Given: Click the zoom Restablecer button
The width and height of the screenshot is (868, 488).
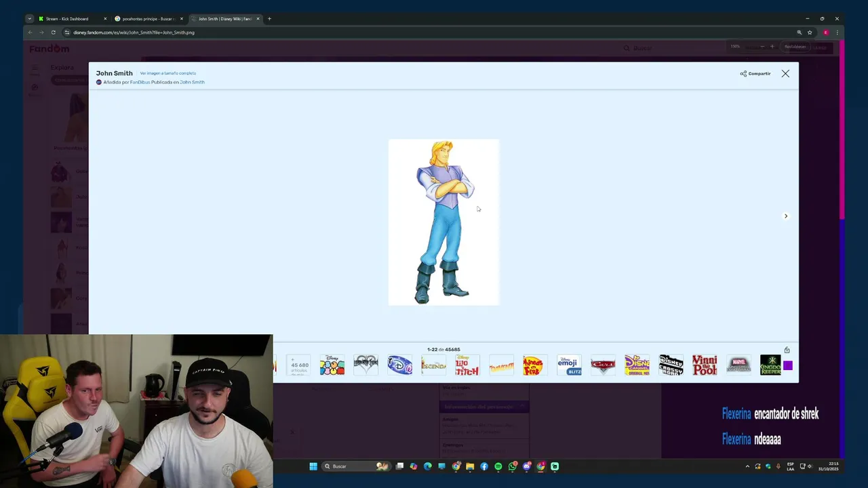Looking at the screenshot, I should point(795,47).
